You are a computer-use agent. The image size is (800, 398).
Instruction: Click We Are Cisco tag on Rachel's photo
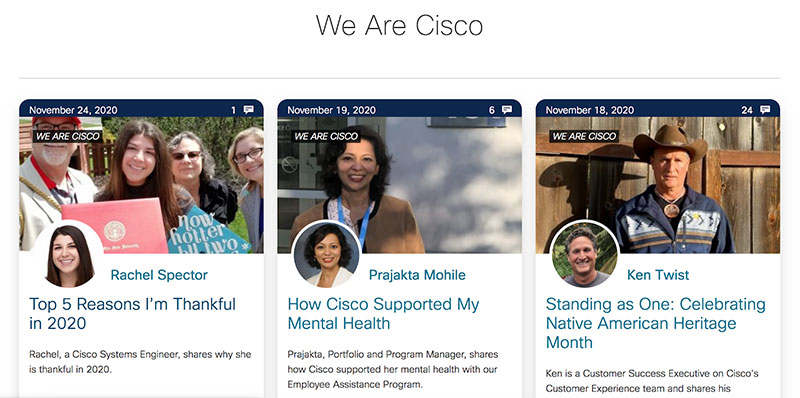click(x=68, y=137)
